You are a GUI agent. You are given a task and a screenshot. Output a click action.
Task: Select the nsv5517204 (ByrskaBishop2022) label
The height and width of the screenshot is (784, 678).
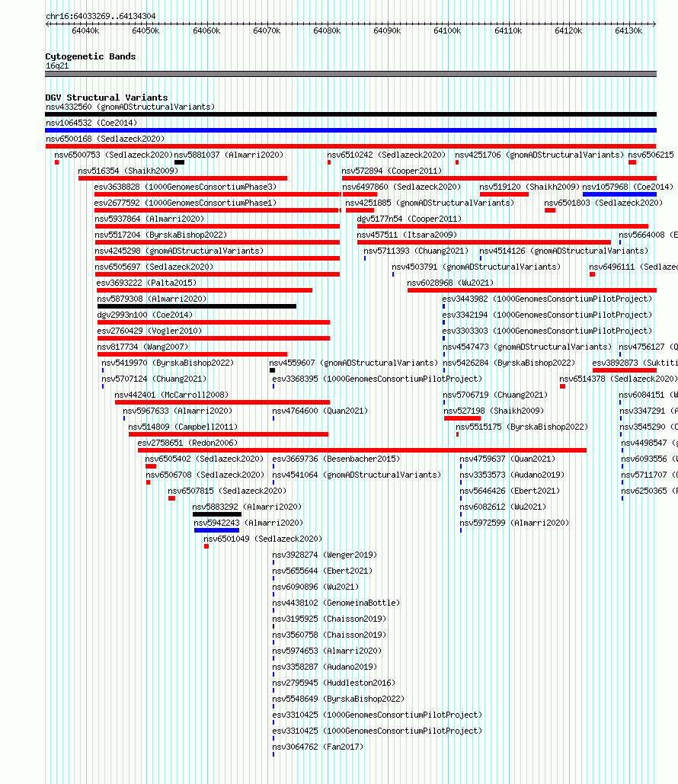(161, 235)
